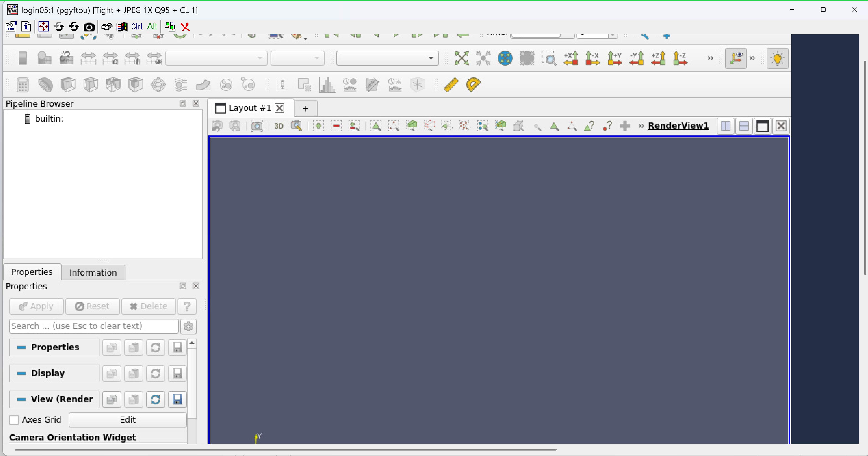Image resolution: width=868 pixels, height=456 pixels.
Task: Switch to the Information tab
Action: (x=93, y=272)
